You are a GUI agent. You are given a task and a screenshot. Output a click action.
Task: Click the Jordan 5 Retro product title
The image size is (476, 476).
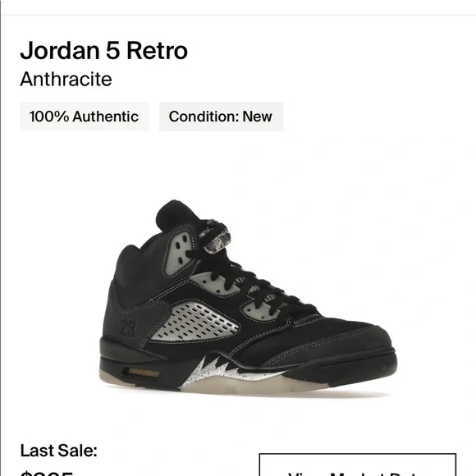click(x=104, y=50)
